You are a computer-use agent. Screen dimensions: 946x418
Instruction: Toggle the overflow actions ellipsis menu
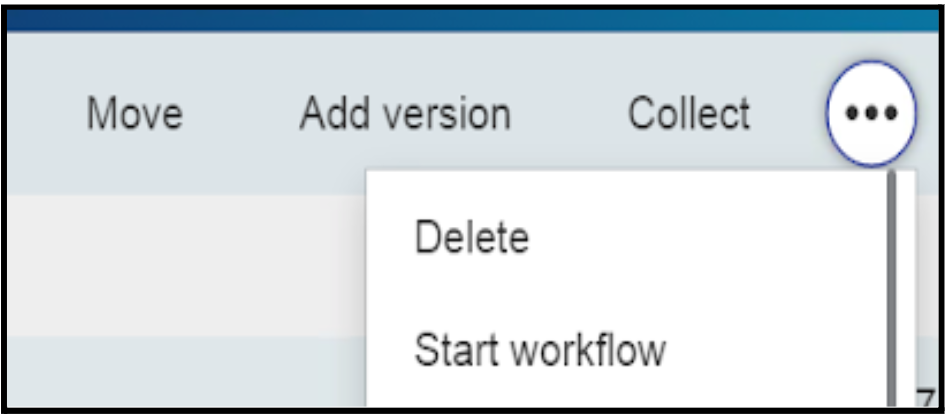870,115
